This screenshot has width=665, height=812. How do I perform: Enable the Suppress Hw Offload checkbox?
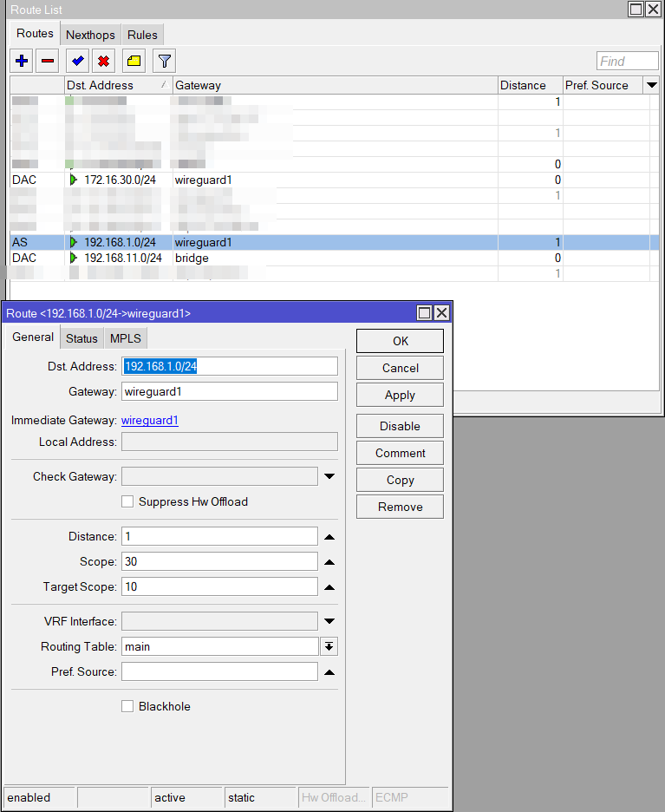click(x=127, y=501)
